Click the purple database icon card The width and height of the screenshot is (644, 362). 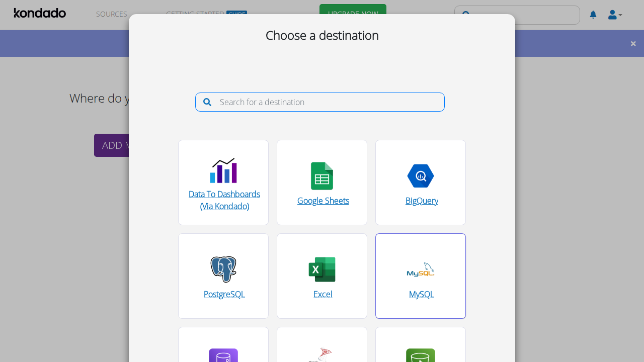coord(223,344)
